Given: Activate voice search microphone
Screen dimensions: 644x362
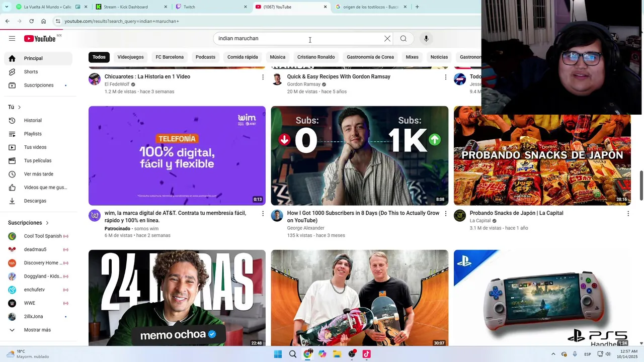Looking at the screenshot, I should pos(426,39).
